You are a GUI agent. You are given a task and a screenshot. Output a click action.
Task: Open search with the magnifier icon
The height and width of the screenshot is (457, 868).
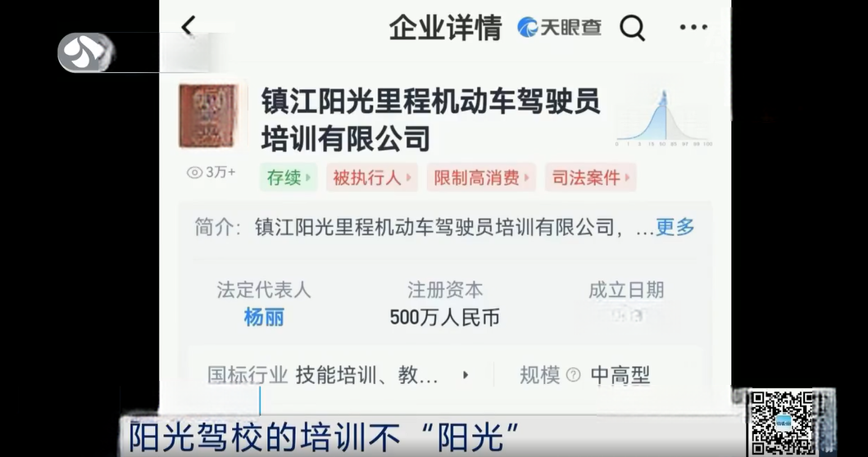pos(632,27)
